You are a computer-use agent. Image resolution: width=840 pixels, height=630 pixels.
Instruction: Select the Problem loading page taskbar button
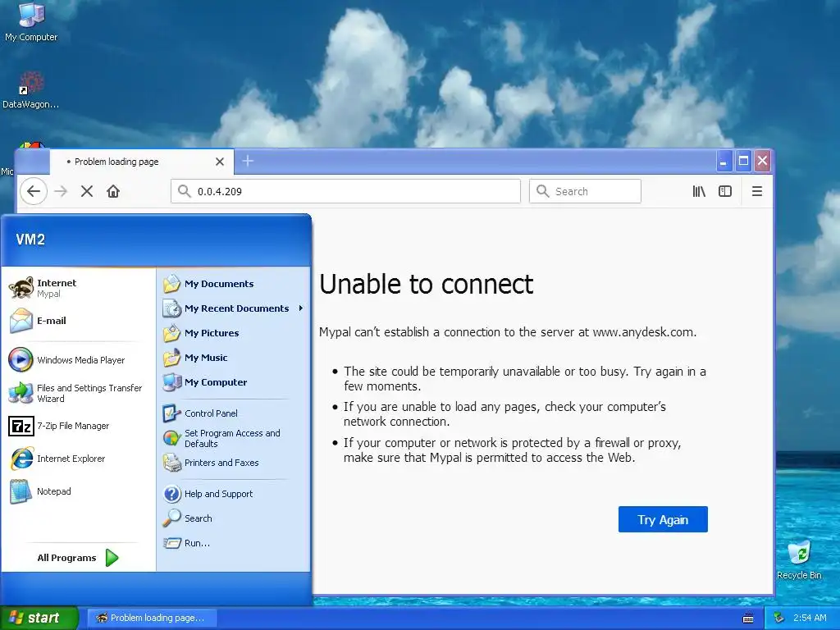coord(152,618)
